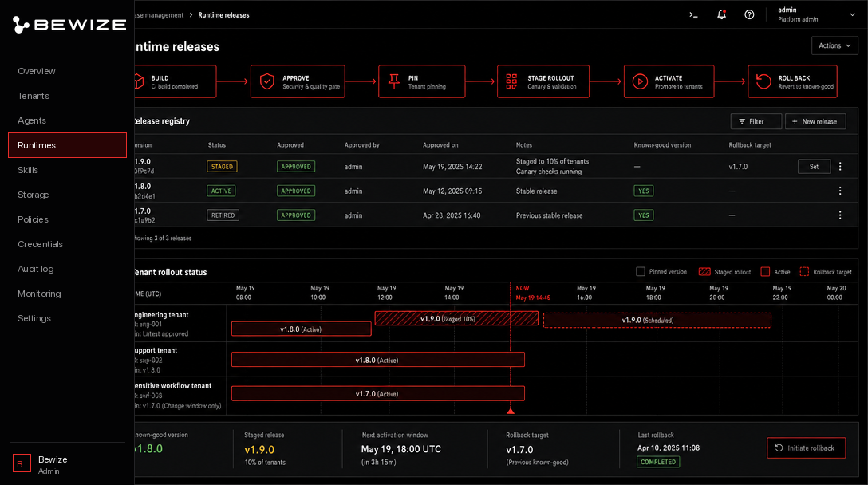Click the 'Canary checks running' note
This screenshot has height=485, width=868.
(549, 172)
